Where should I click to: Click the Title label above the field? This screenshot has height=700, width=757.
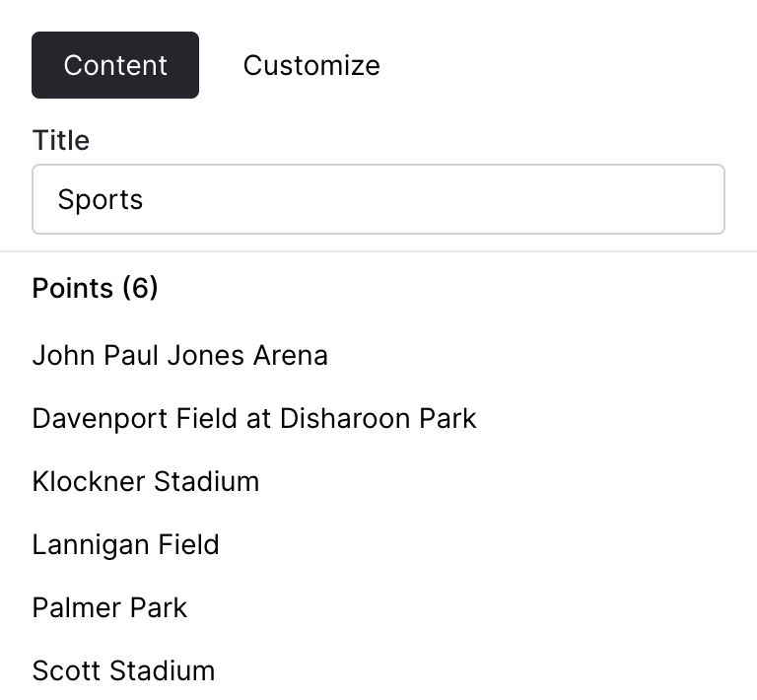coord(61,140)
